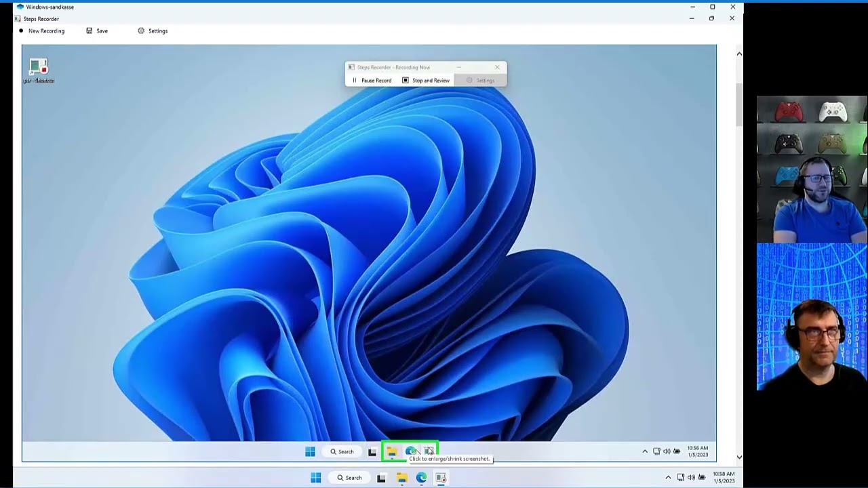Select Steps Recorder icon on bottom taskbar
868x488 pixels.
point(441,478)
